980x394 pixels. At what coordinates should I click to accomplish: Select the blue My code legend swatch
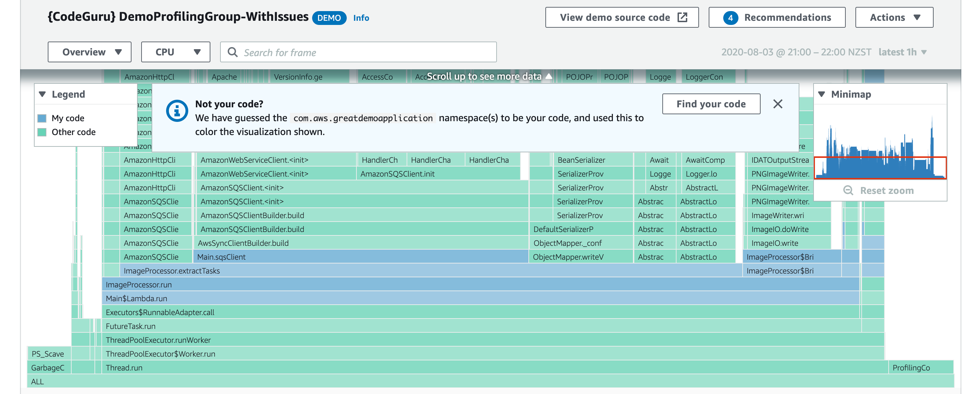coord(42,118)
